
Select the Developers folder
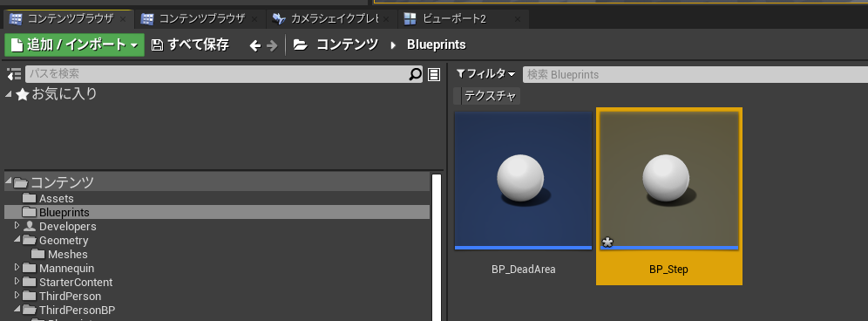point(67,226)
